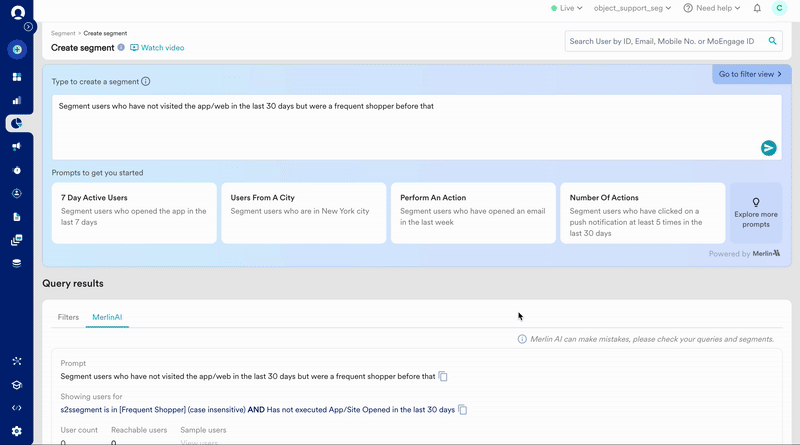The image size is (800, 445).
Task: Click the info icon beside Create segment
Action: [121, 47]
